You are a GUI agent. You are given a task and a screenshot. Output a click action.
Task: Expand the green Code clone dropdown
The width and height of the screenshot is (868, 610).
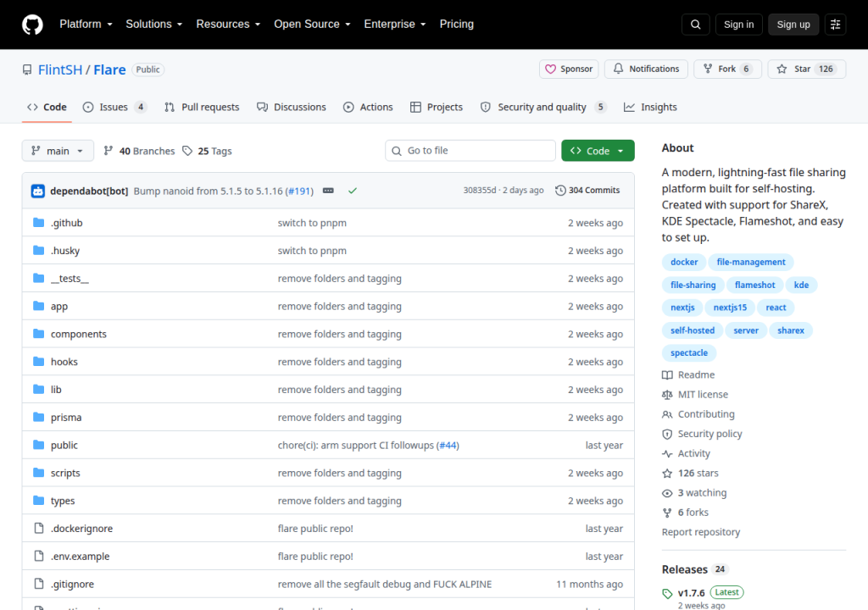pyautogui.click(x=598, y=151)
